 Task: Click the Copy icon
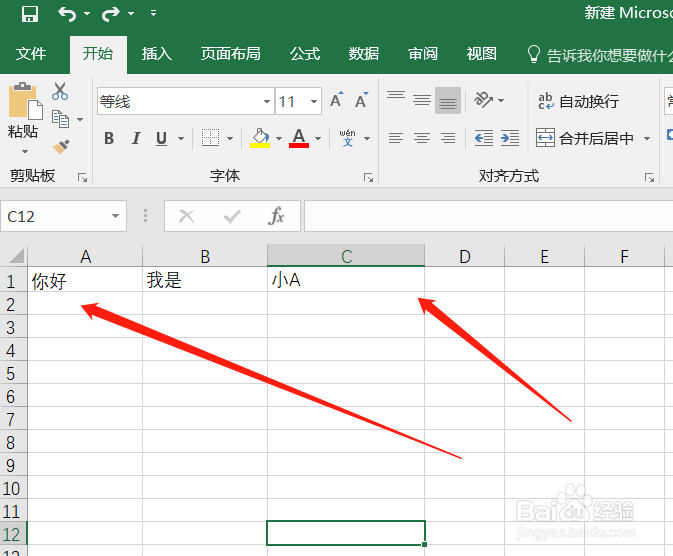pos(60,119)
